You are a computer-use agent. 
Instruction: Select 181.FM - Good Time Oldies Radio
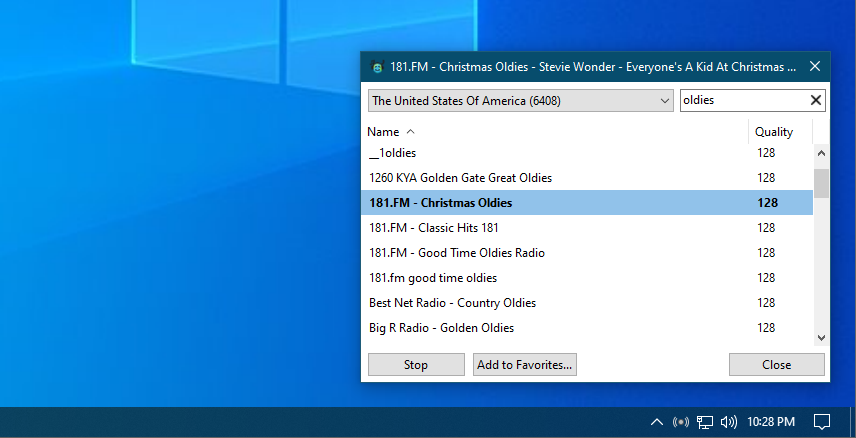[587, 253]
